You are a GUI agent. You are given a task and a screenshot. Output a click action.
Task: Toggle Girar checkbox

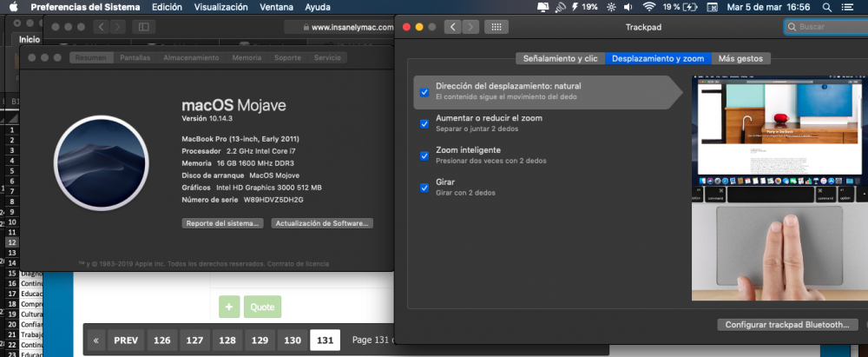click(x=424, y=188)
